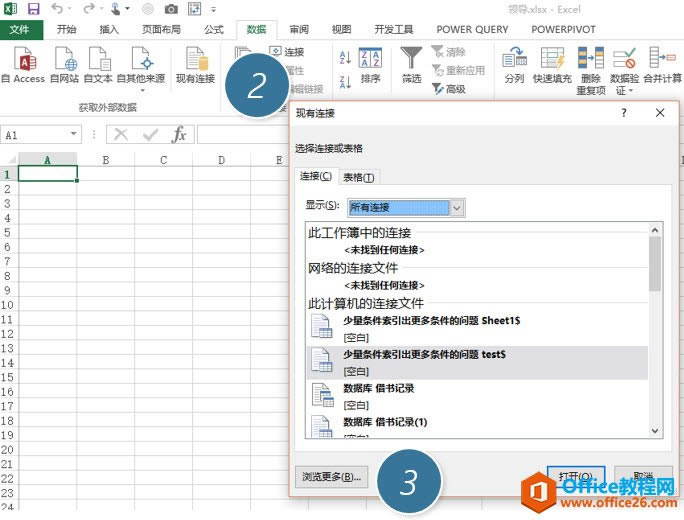Switch to the 表格 tab in dialog

[358, 177]
